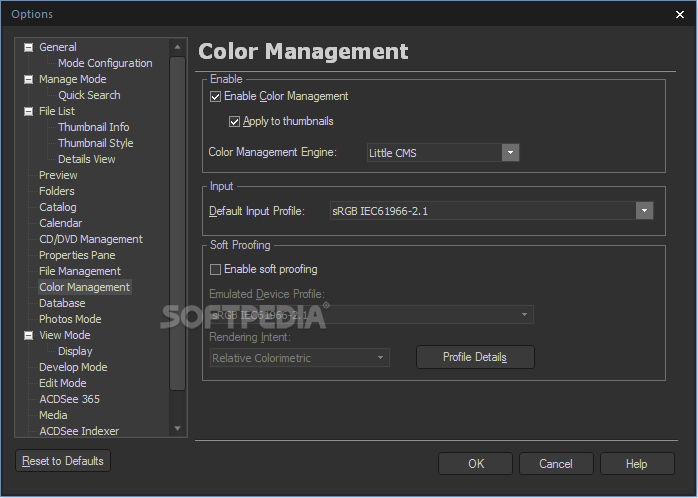Viewport: 698px width, 498px height.
Task: Close the Options dialog window
Action: click(681, 14)
